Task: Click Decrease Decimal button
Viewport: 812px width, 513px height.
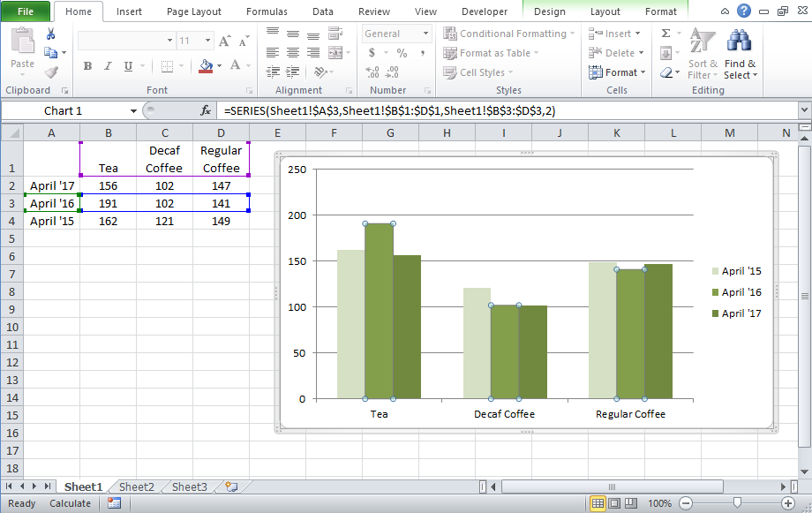Action: (393, 72)
